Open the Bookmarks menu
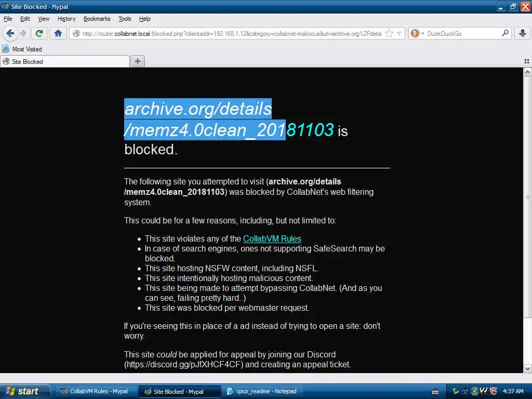 (97, 19)
